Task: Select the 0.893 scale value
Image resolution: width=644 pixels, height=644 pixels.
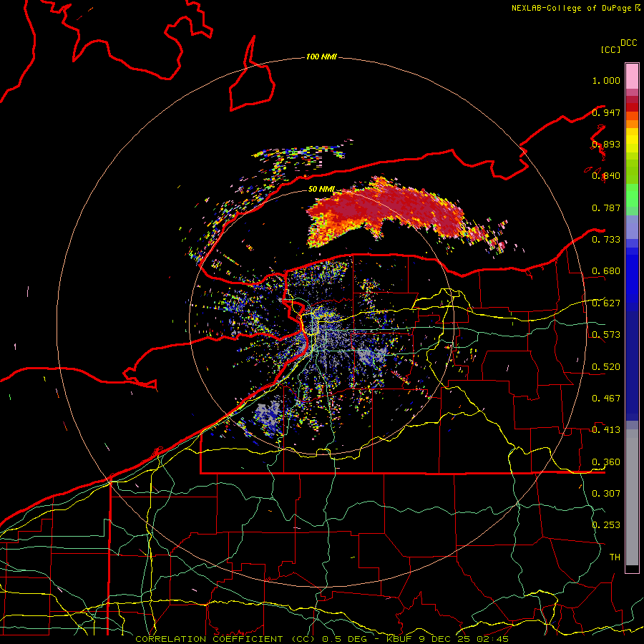Action: 606,144
